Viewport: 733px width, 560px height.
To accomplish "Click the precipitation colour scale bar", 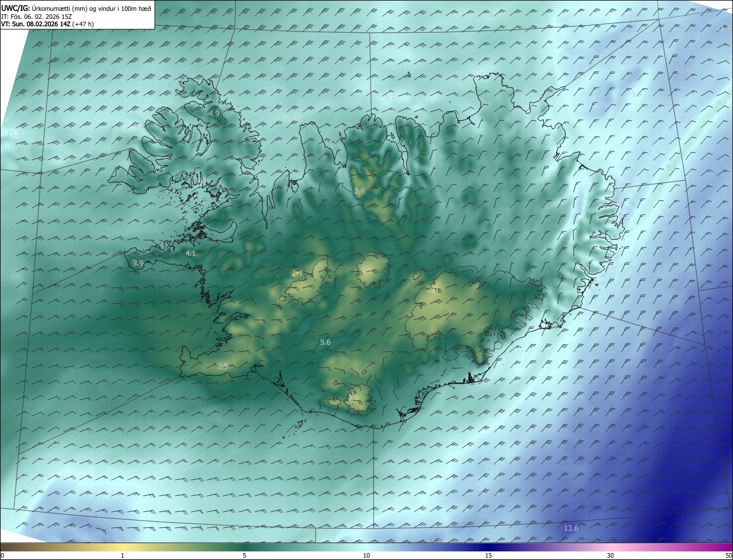I will click(366, 547).
